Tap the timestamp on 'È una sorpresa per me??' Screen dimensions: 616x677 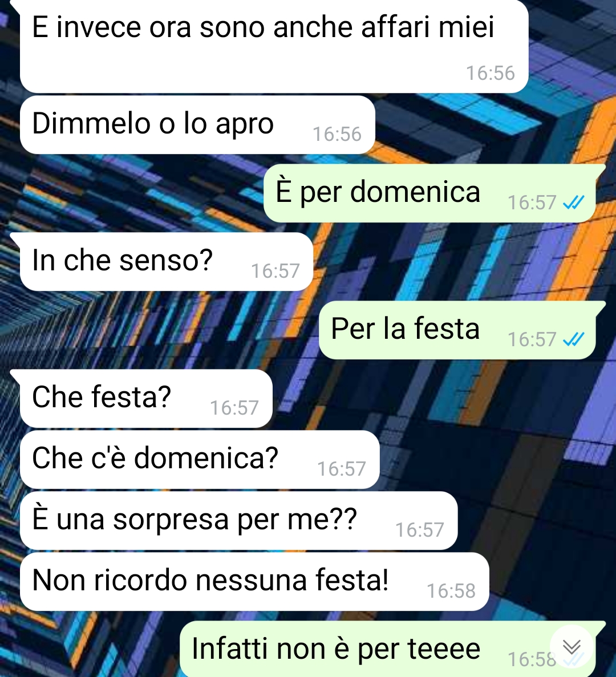click(x=420, y=530)
